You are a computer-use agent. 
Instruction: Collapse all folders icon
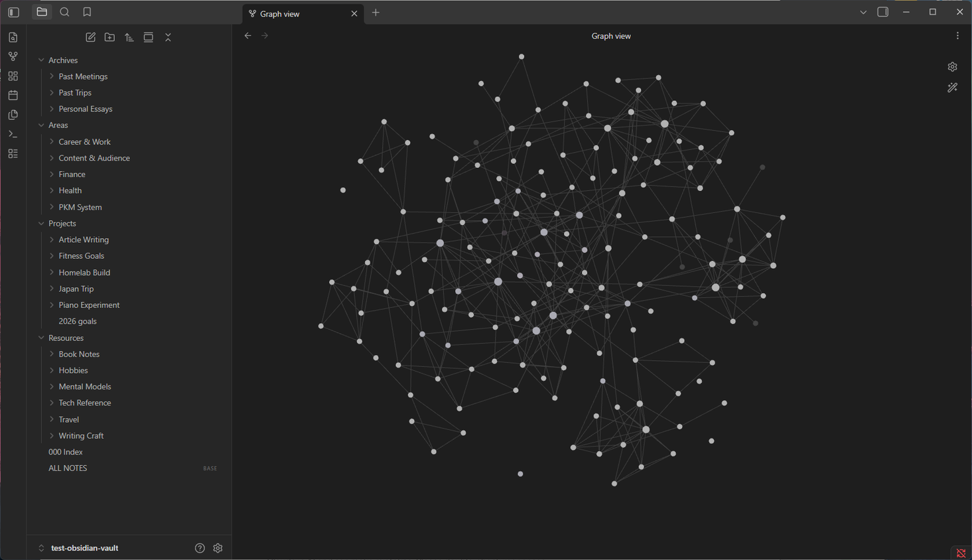point(168,37)
